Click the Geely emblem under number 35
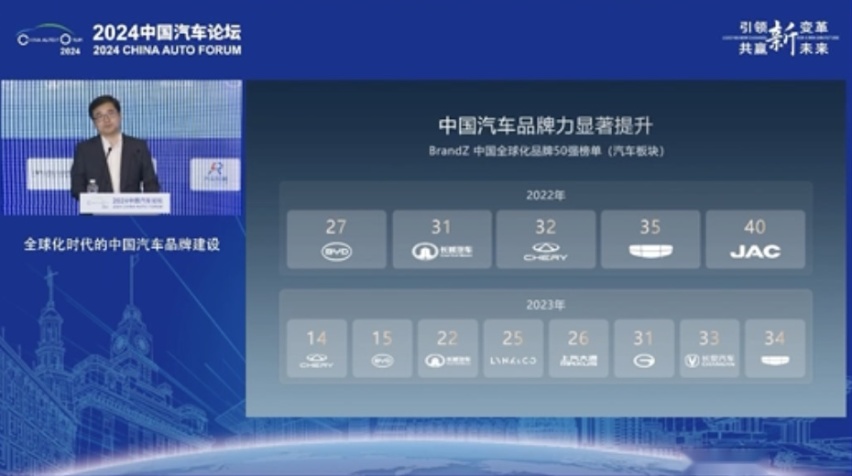The height and width of the screenshot is (476, 852). coord(650,251)
